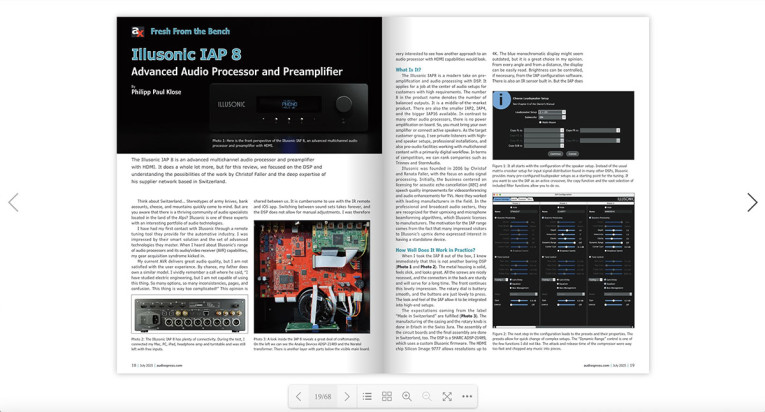Viewport: 765px width, 412px height.
Task: Click the rear panel connectivity photo
Action: (x=190, y=314)
